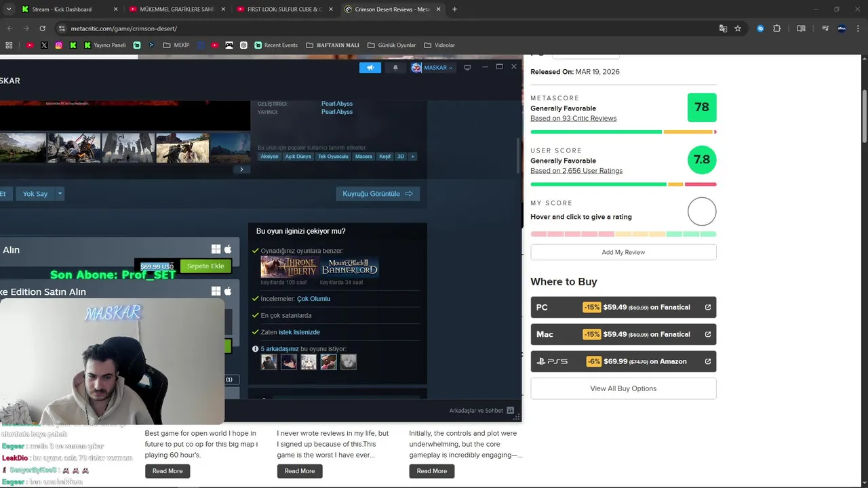Close the Stream - Kick Dashboard tab
The height and width of the screenshot is (488, 868).
pyautogui.click(x=116, y=9)
